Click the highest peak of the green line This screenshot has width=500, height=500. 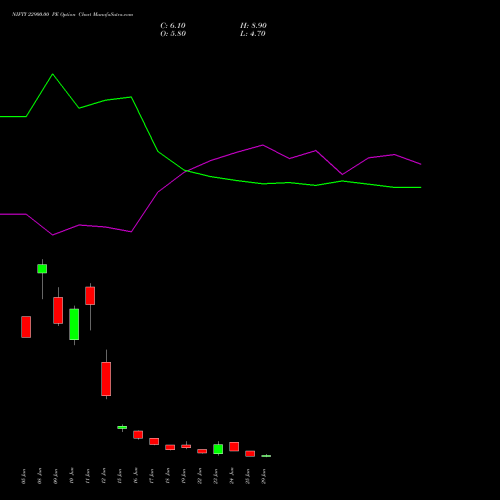53,74
